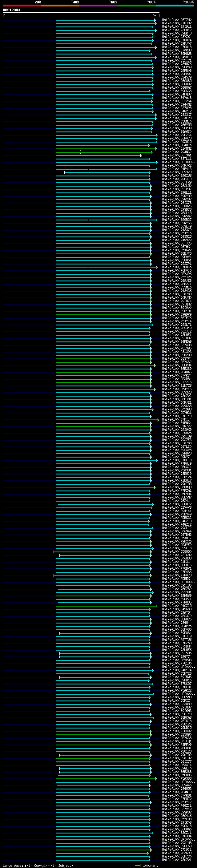Viewport: 197px width, 868px height.
Task: Select the UniRef100_C6G8A7 label
Action: tap(177, 88)
